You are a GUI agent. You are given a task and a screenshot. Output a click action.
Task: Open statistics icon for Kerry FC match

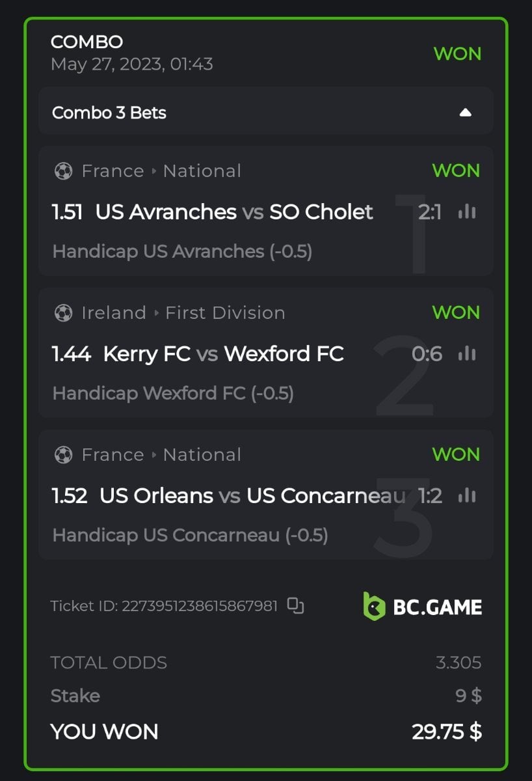[x=467, y=354]
